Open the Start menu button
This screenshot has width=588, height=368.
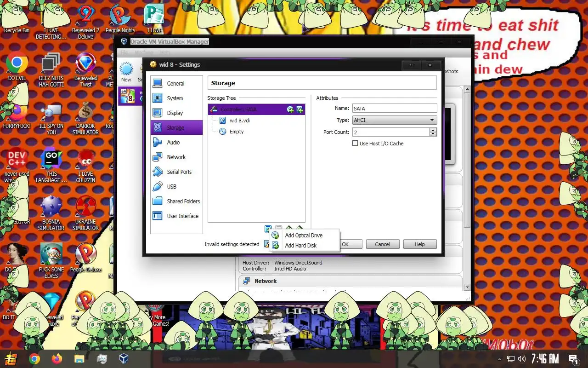[11, 359]
